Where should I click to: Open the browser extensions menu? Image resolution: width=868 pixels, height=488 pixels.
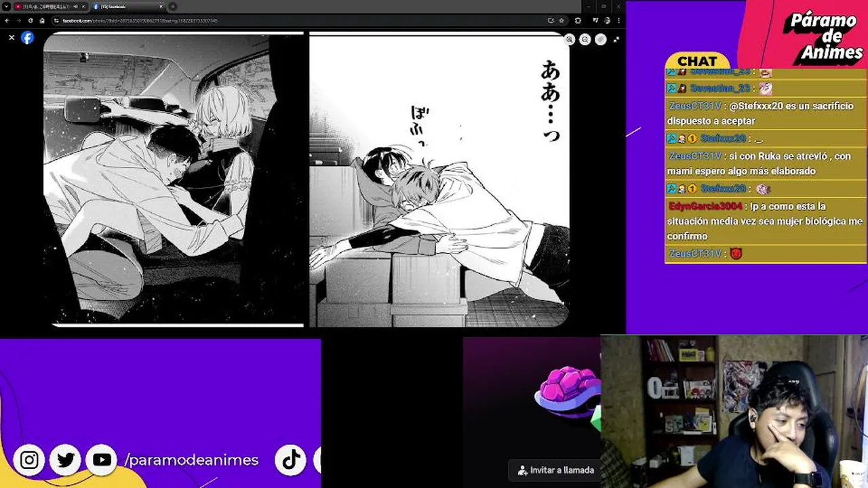tap(578, 20)
